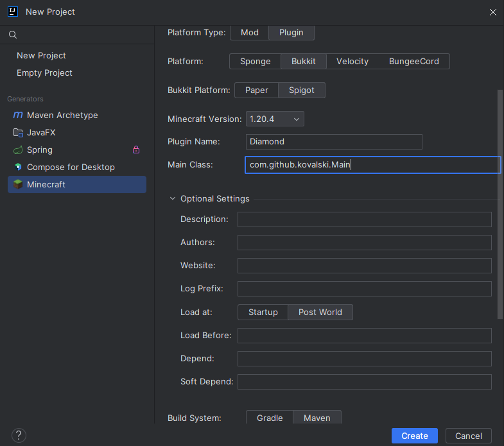This screenshot has width=504, height=446.
Task: Select Spring generator
Action: (77, 150)
